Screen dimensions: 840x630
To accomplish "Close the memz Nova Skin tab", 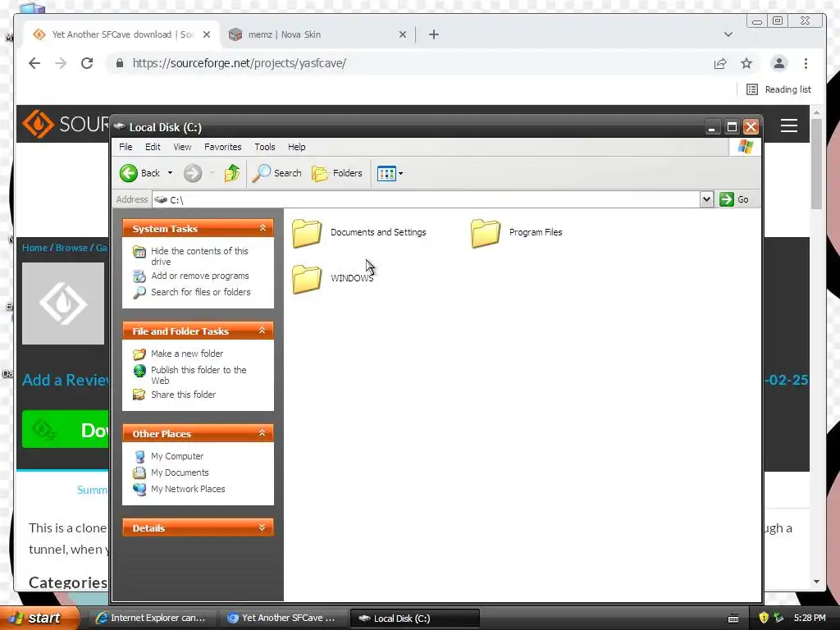I will [403, 34].
